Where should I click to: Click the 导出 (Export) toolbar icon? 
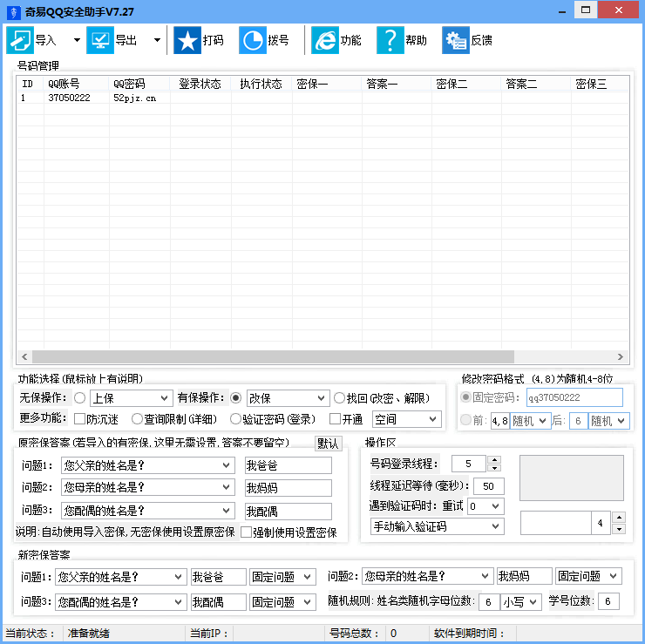[x=100, y=40]
